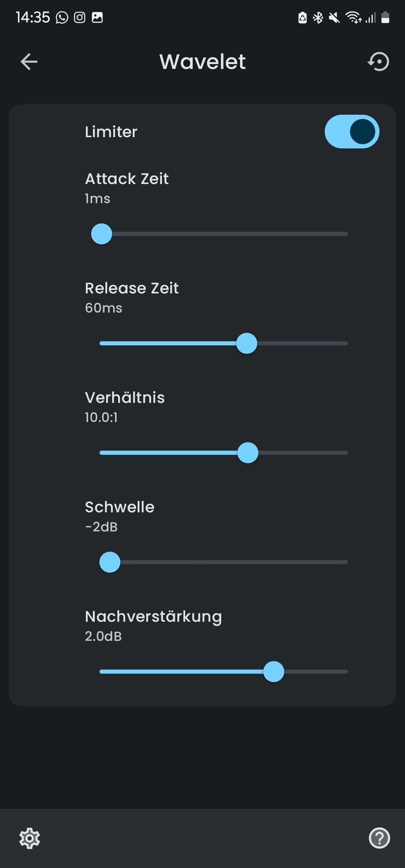Tap the battery status icon

[385, 18]
